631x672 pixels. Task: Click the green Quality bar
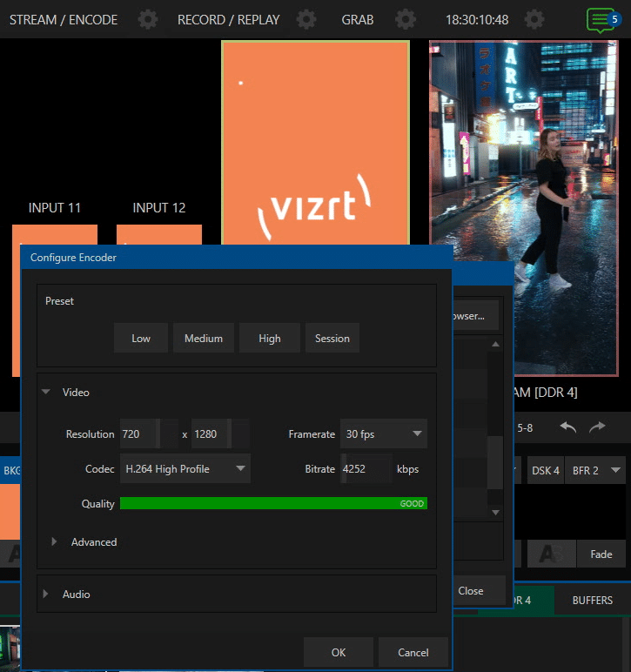coord(273,503)
